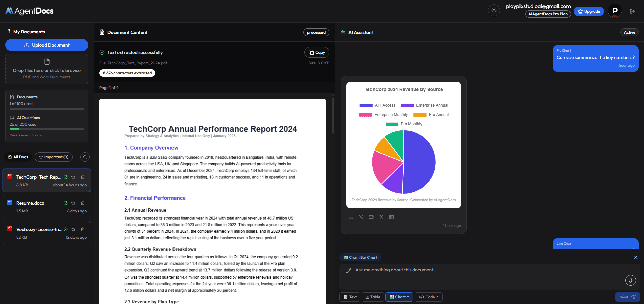Click PDF file icon of TechCorp_Text_Rep
The width and height of the screenshot is (644, 304).
coord(10,176)
